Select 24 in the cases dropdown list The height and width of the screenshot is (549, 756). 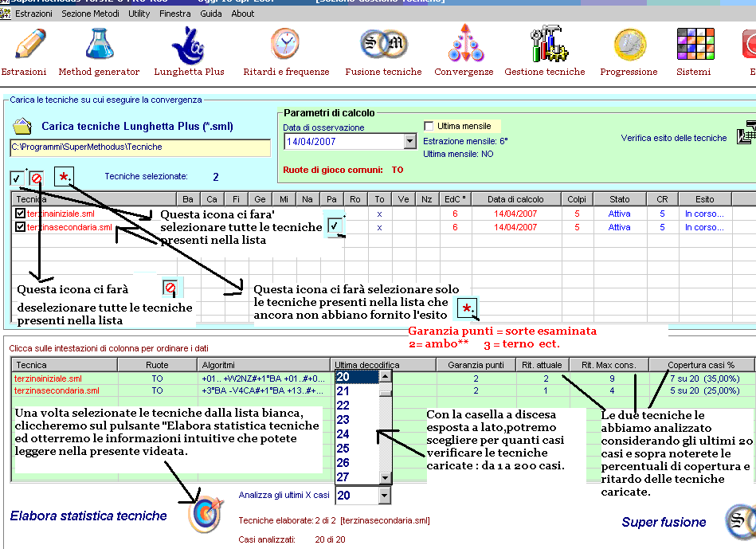(x=357, y=433)
